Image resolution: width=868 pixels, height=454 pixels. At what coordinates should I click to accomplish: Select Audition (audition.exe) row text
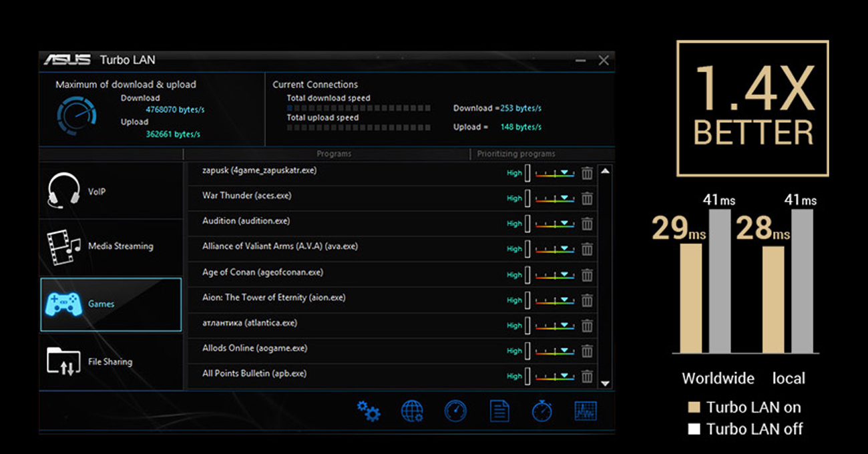tap(246, 221)
